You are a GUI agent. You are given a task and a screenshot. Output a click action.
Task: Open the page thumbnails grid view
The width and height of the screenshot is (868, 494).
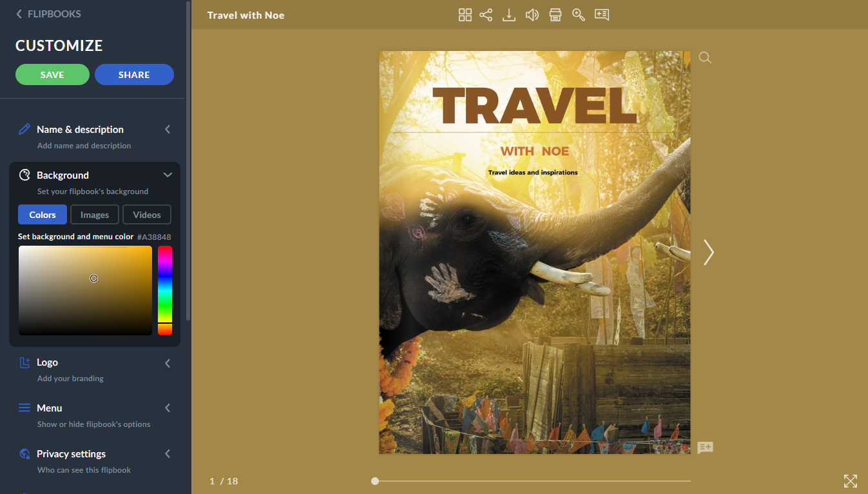click(465, 15)
